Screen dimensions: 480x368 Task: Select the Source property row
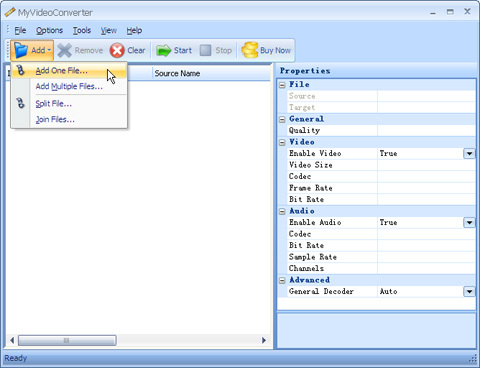point(381,96)
